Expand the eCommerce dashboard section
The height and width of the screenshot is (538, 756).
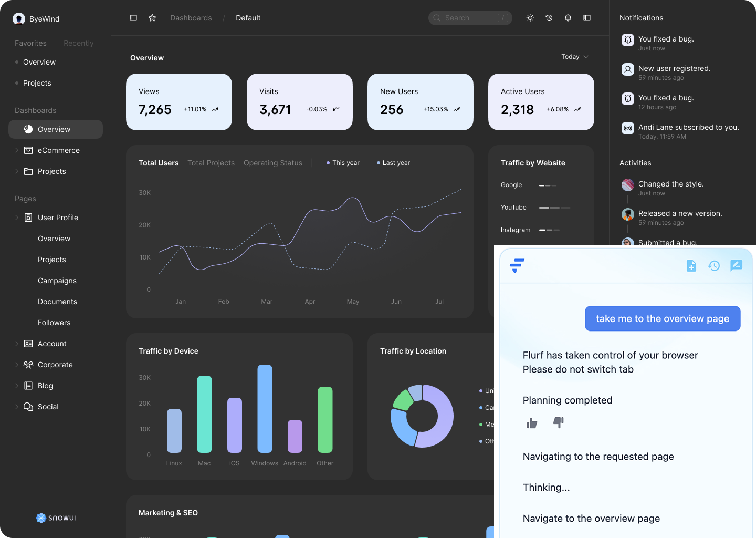click(x=17, y=150)
